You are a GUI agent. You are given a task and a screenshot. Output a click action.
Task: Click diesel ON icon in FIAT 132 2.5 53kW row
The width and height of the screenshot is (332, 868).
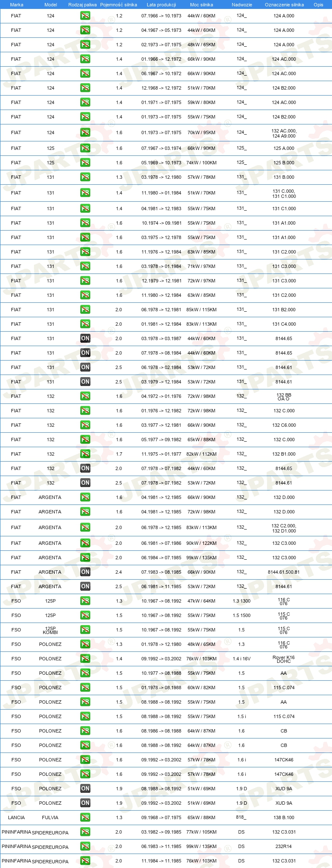pos(85,483)
